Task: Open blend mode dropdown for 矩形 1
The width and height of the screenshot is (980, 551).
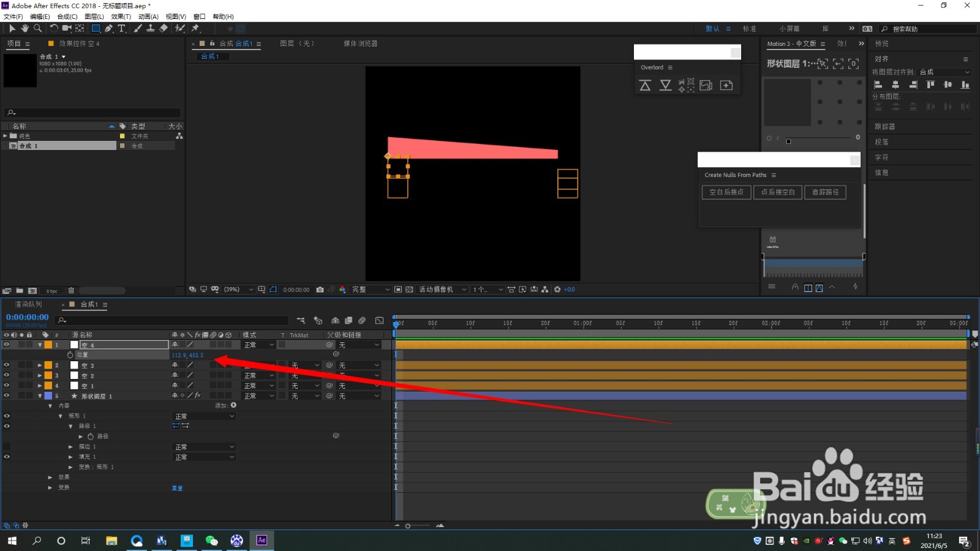Action: 205,416
